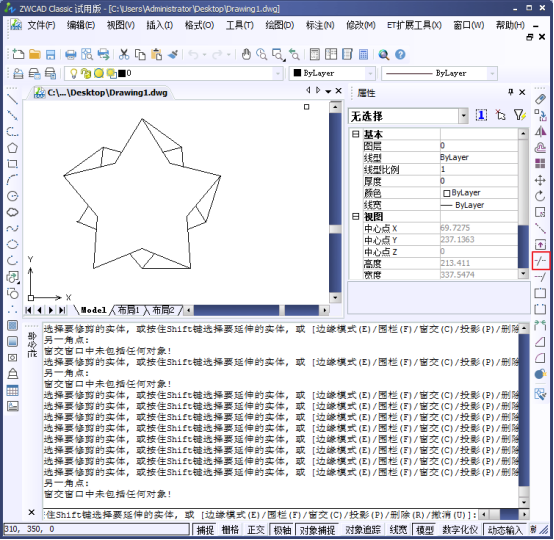Select the Erase tool icon

click(x=540, y=99)
